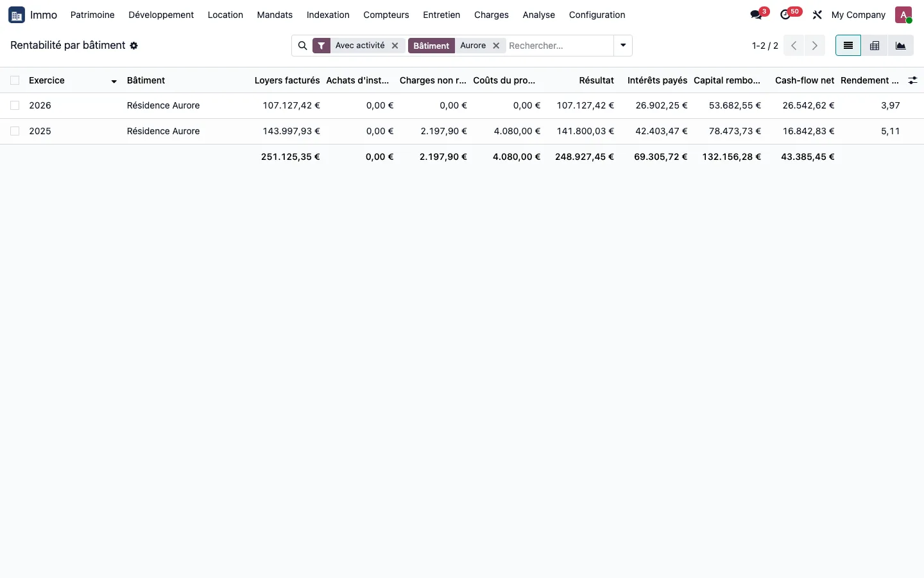
Task: Open the Configuration menu
Action: coord(597,15)
